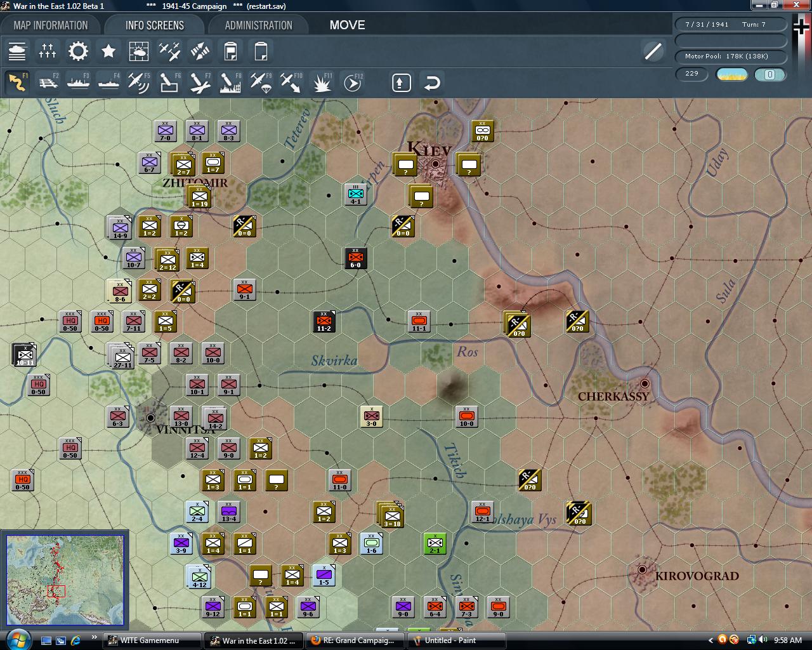Click the clear weather indicator

(x=731, y=74)
